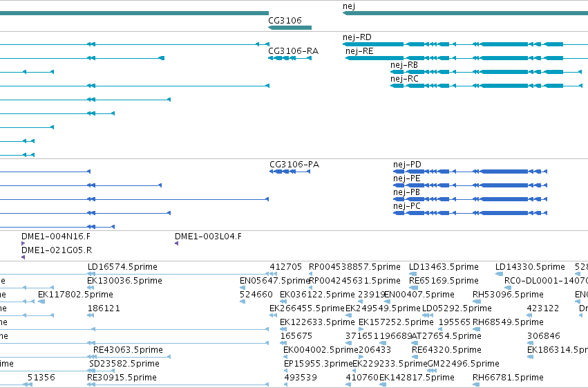Select the CG3106 gene bar
Viewport: 588px width, 388px height.
point(290,28)
